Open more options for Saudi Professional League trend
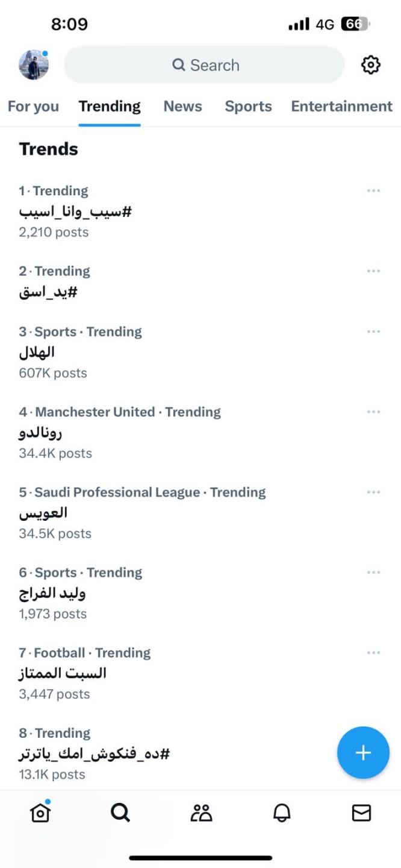 tap(373, 492)
